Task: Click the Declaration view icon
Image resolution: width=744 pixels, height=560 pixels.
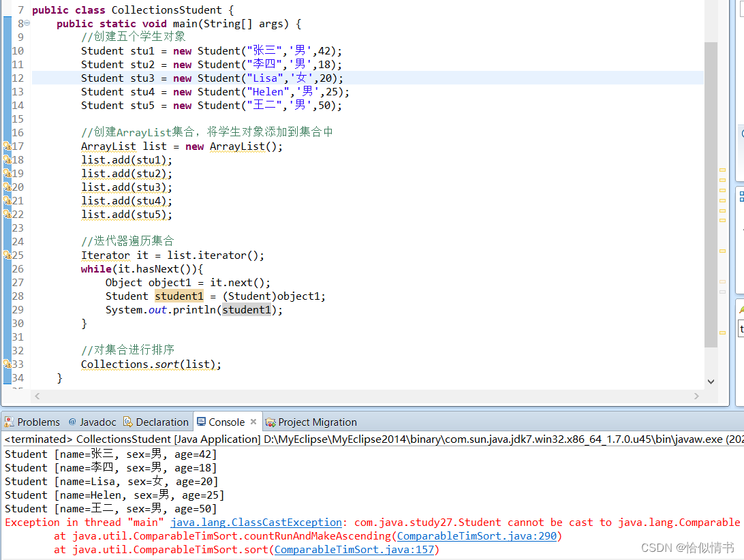Action: coord(127,422)
